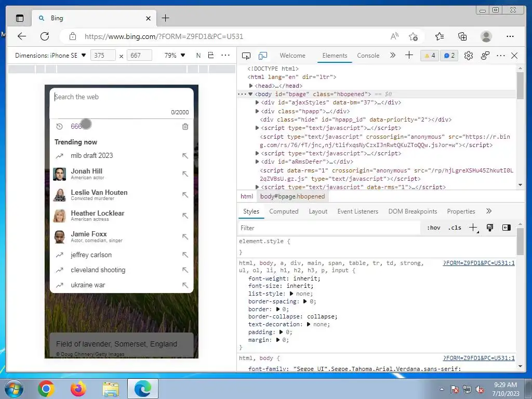Toggle the :hov element state pane
Screen dimensions: 532x399
click(x=434, y=228)
